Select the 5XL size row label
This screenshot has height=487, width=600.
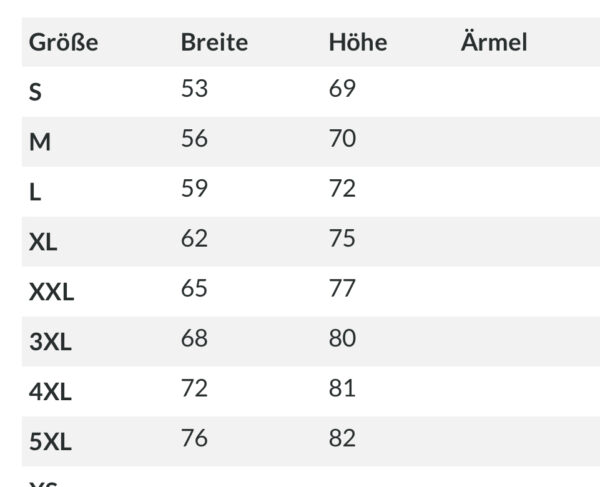[50, 442]
